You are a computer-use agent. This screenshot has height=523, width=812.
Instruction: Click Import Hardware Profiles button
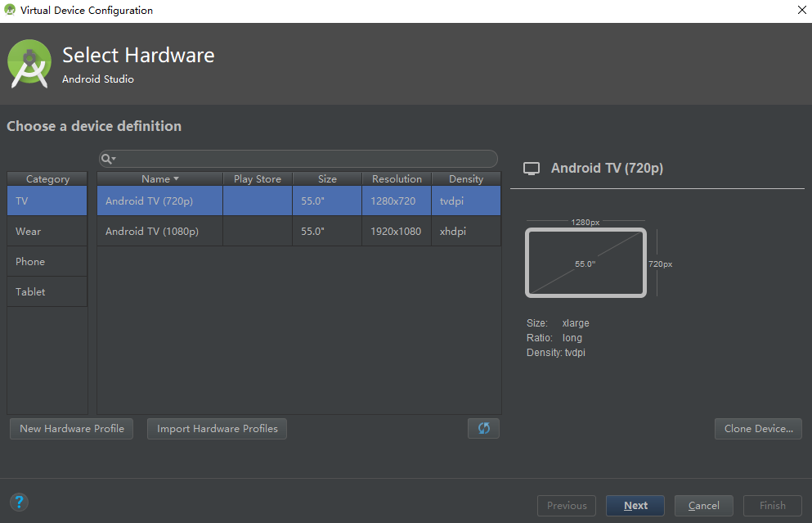(217, 429)
